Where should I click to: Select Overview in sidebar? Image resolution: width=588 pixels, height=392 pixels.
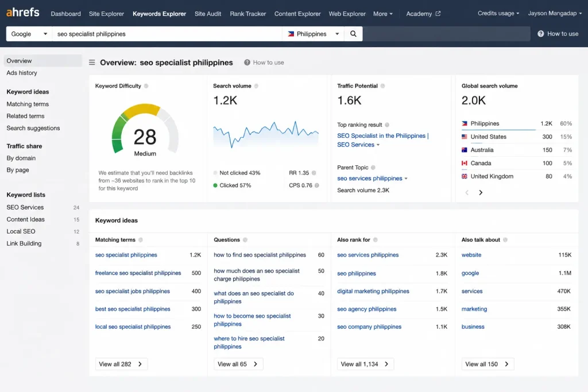point(42,61)
